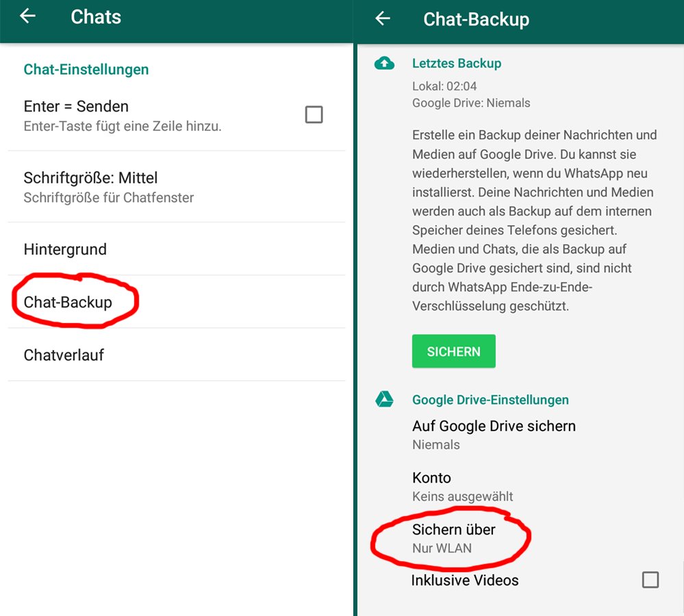Tap the Chat-Einstellungen section heading

[x=86, y=69]
